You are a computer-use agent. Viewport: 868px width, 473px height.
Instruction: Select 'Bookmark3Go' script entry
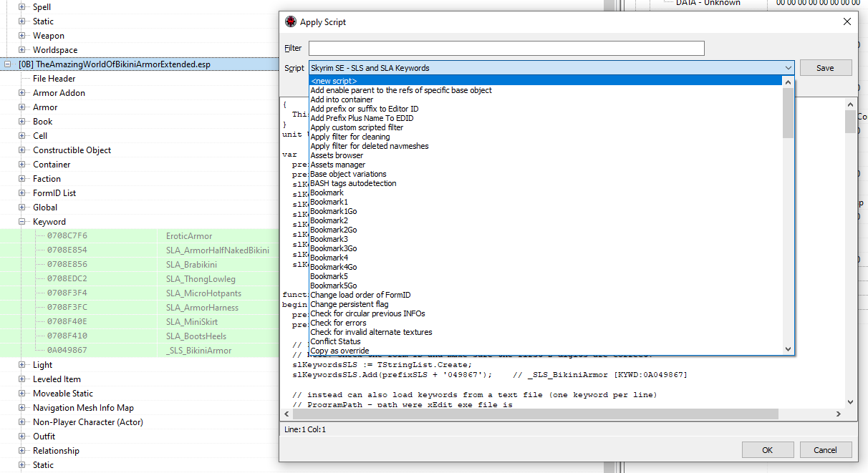coord(546,248)
